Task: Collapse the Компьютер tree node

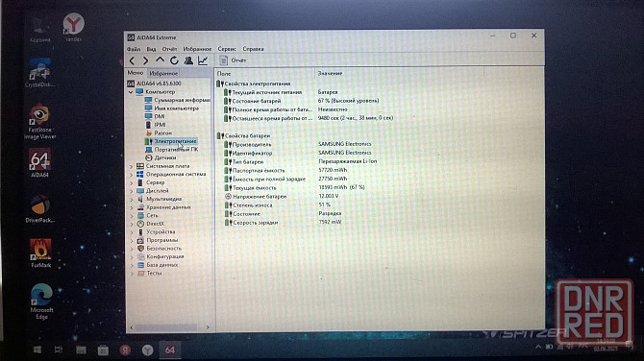Action: (x=131, y=92)
